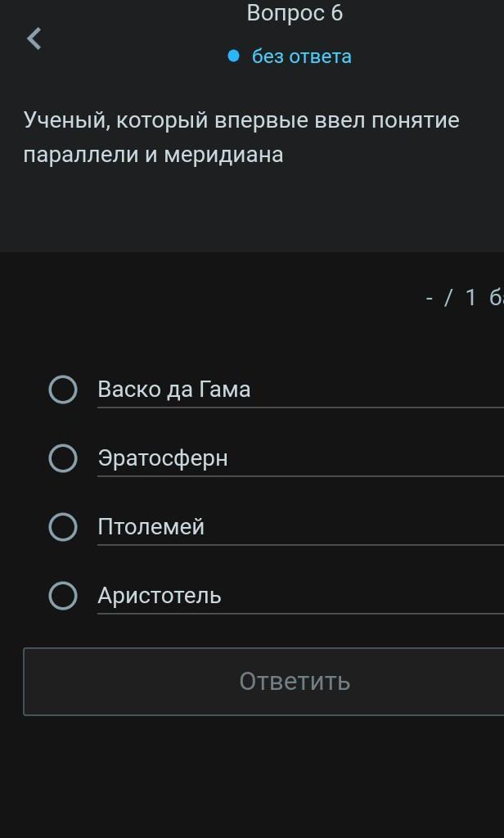Image resolution: width=504 pixels, height=838 pixels.
Task: Click the Васко да Гама answer text
Action: coord(173,390)
